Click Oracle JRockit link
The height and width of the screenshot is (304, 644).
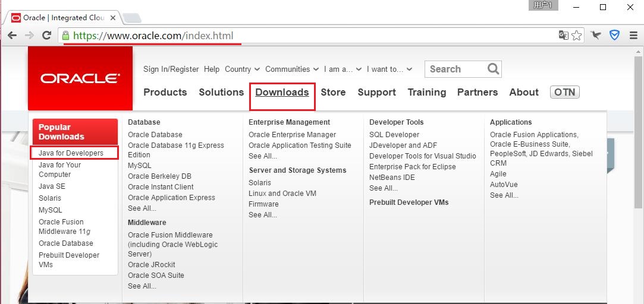coord(151,265)
